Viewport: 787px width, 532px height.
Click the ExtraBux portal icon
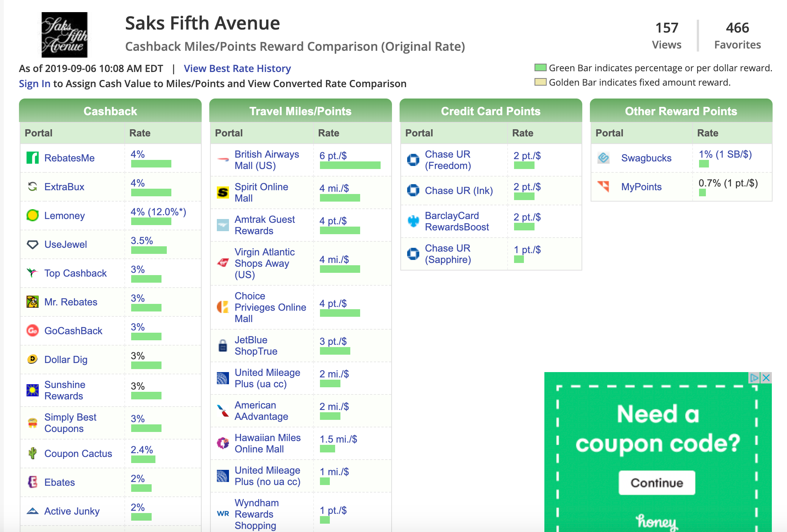[x=33, y=186]
